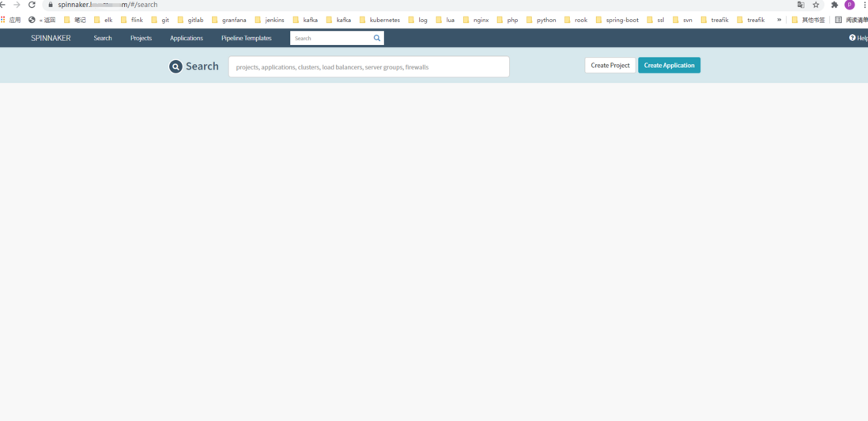Viewport: 868px width, 421px height.
Task: Click the Create Application button
Action: pyautogui.click(x=670, y=66)
